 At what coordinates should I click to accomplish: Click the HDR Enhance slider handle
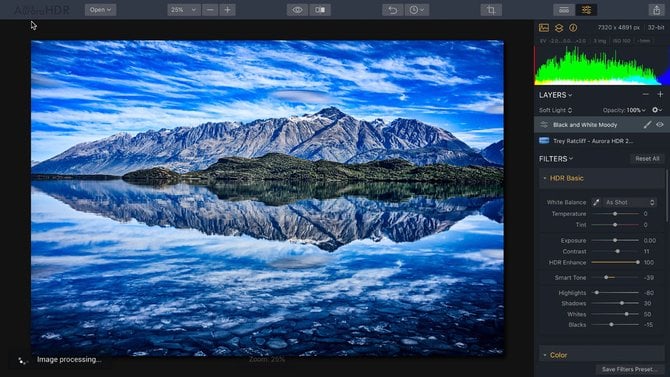click(638, 262)
